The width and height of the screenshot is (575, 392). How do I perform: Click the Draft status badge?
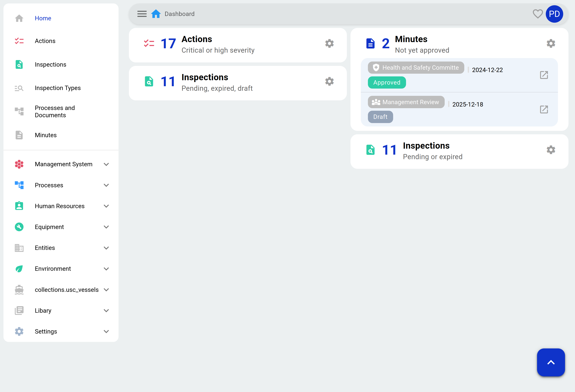[x=380, y=117]
